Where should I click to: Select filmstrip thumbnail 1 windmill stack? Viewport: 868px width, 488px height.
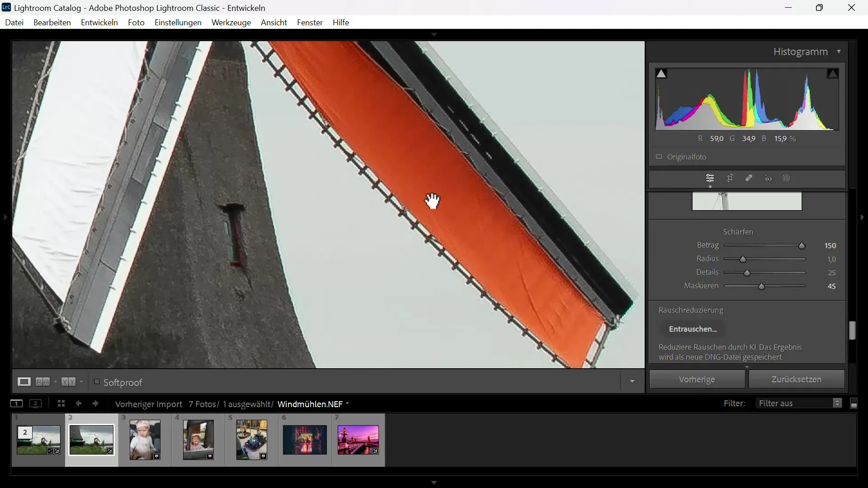tap(38, 440)
